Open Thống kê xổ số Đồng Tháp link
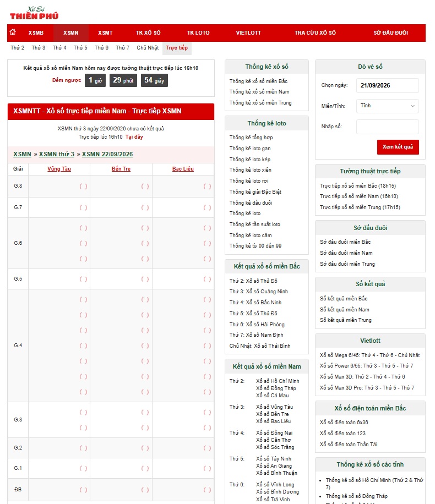The width and height of the screenshot is (435, 504). (x=356, y=496)
